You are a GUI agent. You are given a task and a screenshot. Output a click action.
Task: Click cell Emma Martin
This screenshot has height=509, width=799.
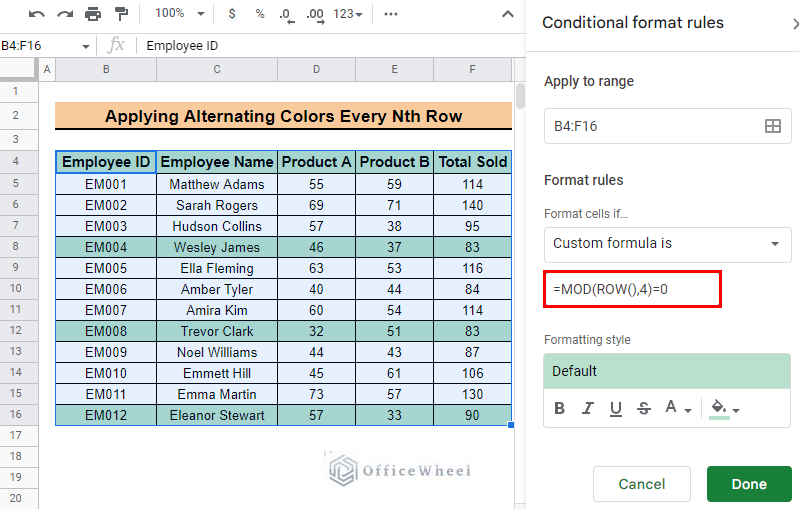click(217, 394)
